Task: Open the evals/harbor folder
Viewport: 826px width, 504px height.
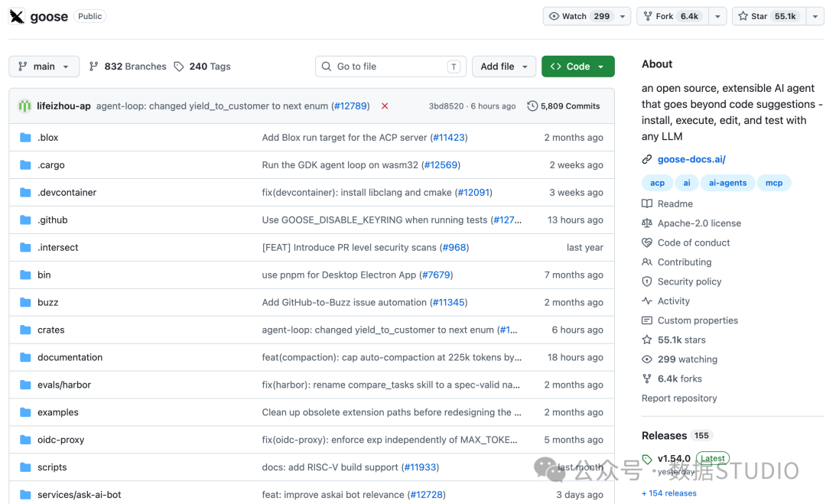Action: click(64, 385)
